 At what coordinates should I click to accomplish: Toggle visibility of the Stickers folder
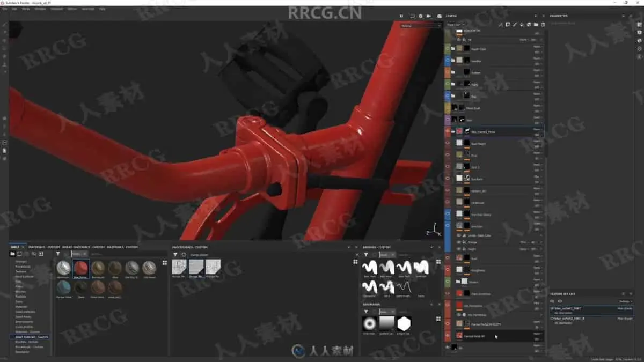point(448,282)
